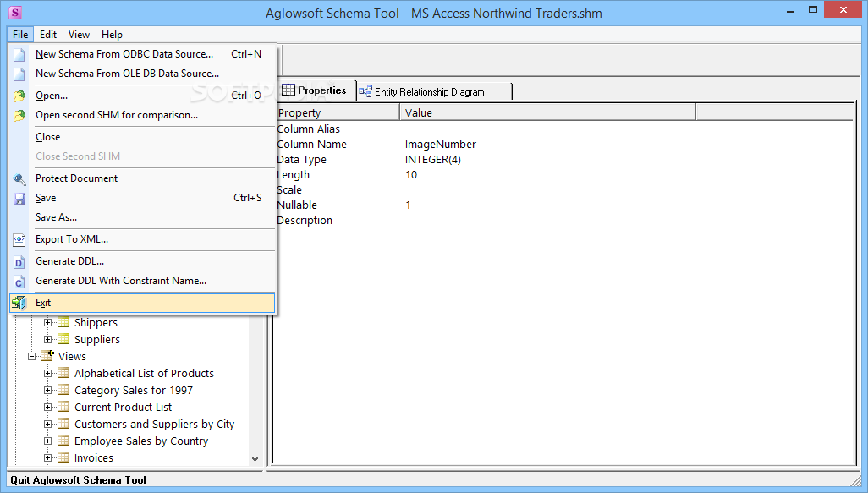This screenshot has height=493, width=868.
Task: Switch to Entity Relationship Diagram tab
Action: pos(434,92)
